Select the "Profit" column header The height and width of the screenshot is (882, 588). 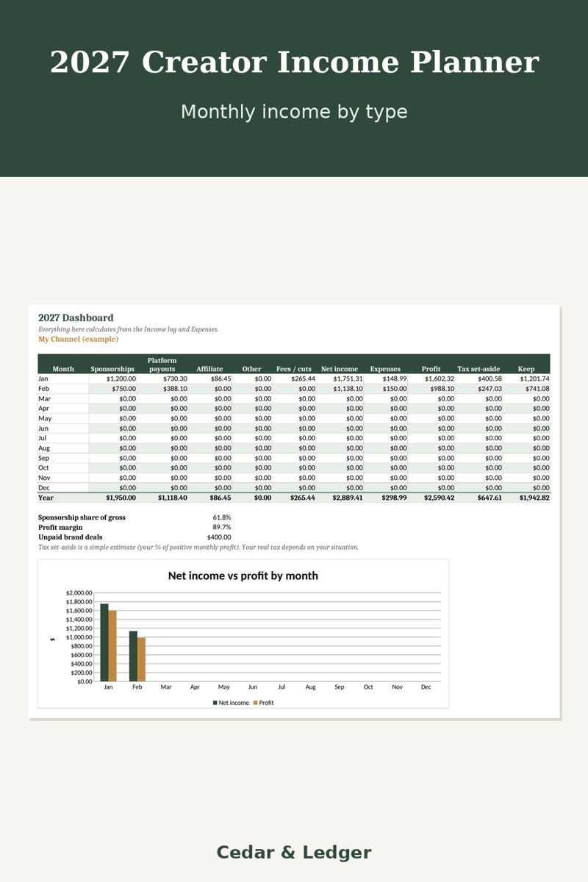tap(431, 369)
